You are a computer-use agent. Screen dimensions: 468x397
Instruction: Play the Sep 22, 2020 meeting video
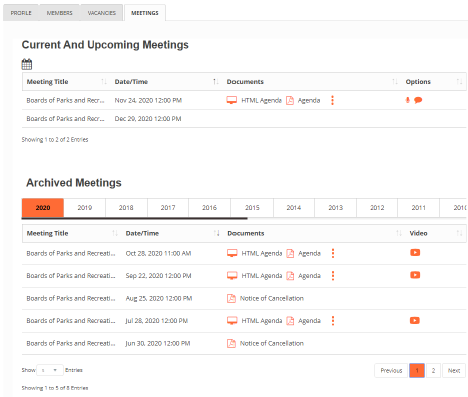pyautogui.click(x=415, y=275)
